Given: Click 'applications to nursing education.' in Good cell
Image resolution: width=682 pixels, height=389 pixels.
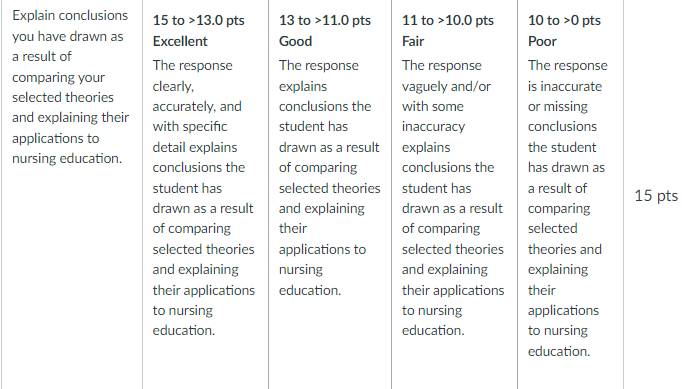Looking at the screenshot, I should (x=322, y=270).
